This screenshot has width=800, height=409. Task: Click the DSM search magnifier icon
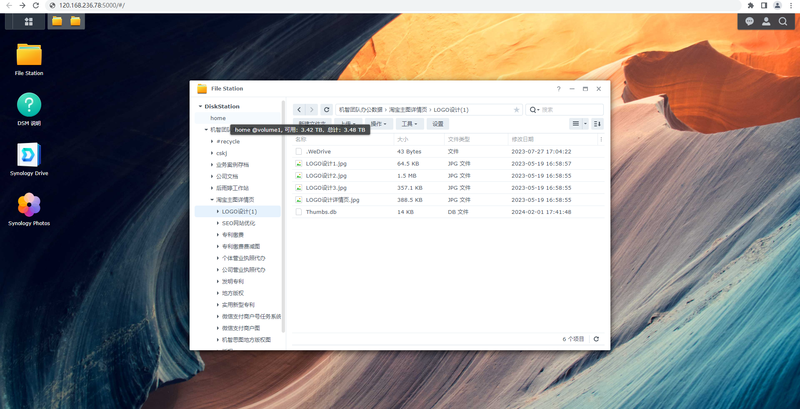point(782,20)
